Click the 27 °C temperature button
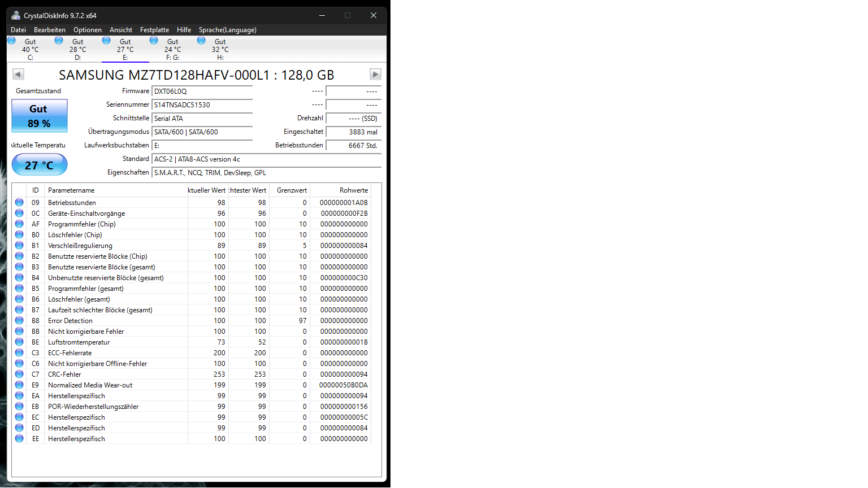The image size is (868, 488). (40, 165)
